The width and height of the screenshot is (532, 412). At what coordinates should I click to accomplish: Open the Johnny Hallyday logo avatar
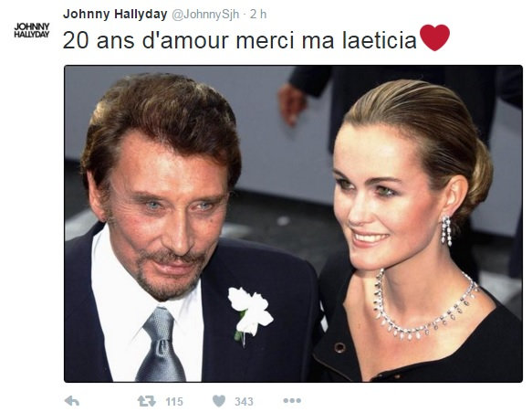(x=32, y=30)
